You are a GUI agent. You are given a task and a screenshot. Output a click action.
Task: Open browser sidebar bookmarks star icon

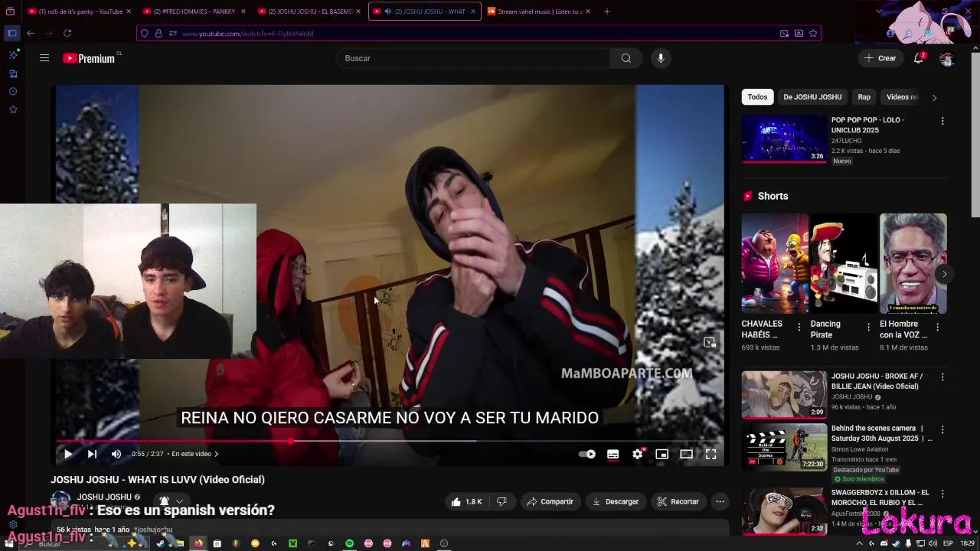pos(13,109)
